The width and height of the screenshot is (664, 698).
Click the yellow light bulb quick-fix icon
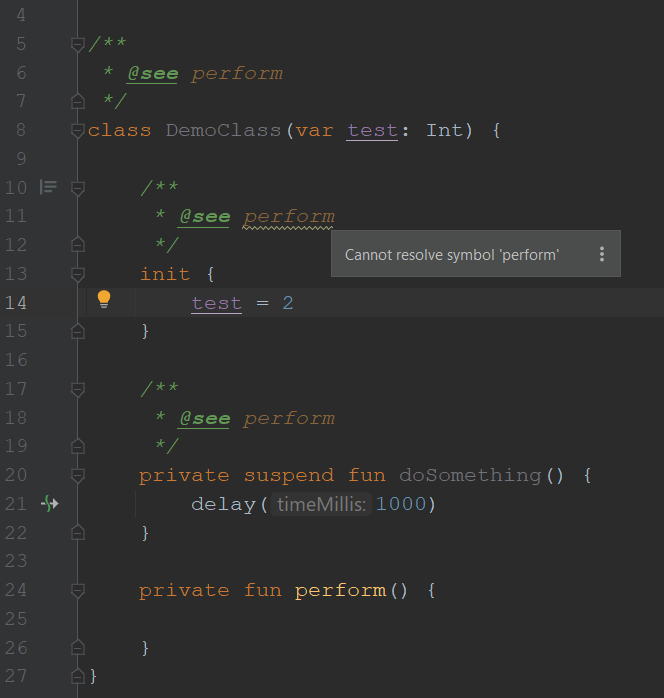[104, 299]
